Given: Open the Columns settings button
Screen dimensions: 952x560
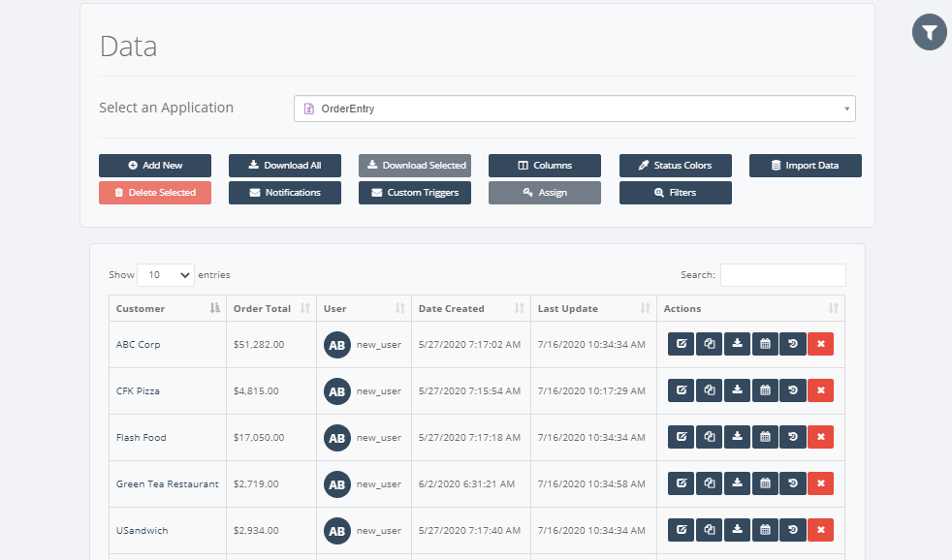Looking at the screenshot, I should (545, 165).
